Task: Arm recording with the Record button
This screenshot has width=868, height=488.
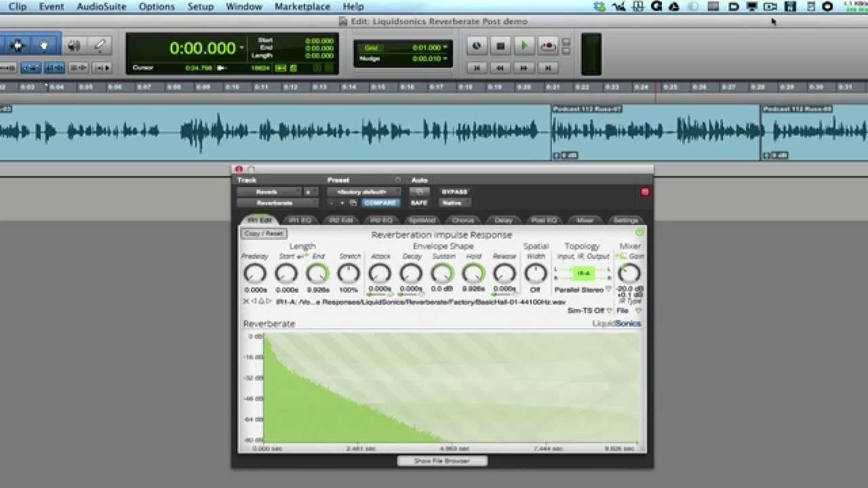Action: coord(547,46)
